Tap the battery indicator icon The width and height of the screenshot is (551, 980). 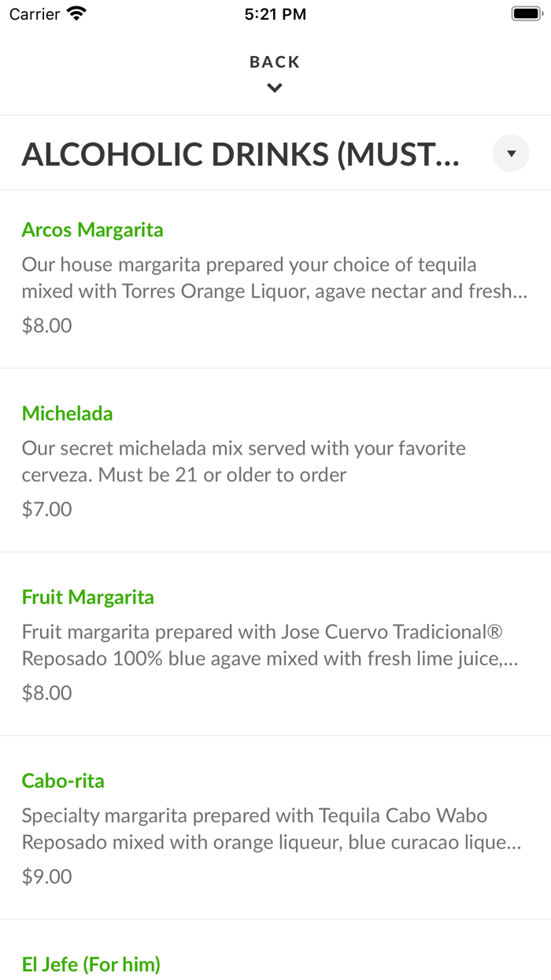(x=524, y=13)
